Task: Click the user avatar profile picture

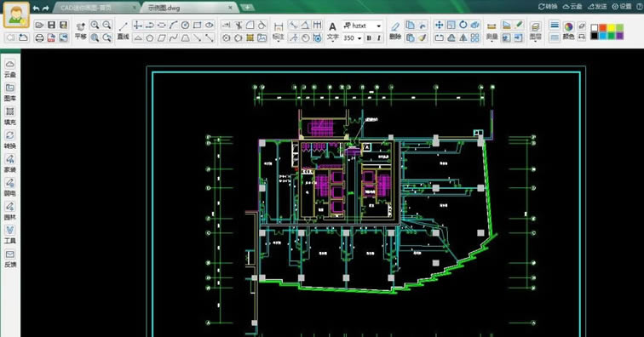Action: tap(16, 15)
